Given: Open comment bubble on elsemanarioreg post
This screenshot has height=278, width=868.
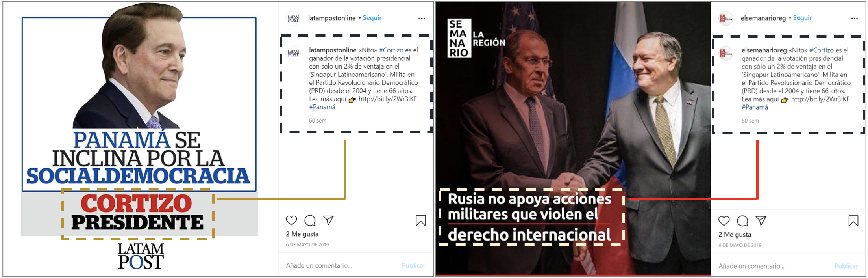Looking at the screenshot, I should 742,221.
